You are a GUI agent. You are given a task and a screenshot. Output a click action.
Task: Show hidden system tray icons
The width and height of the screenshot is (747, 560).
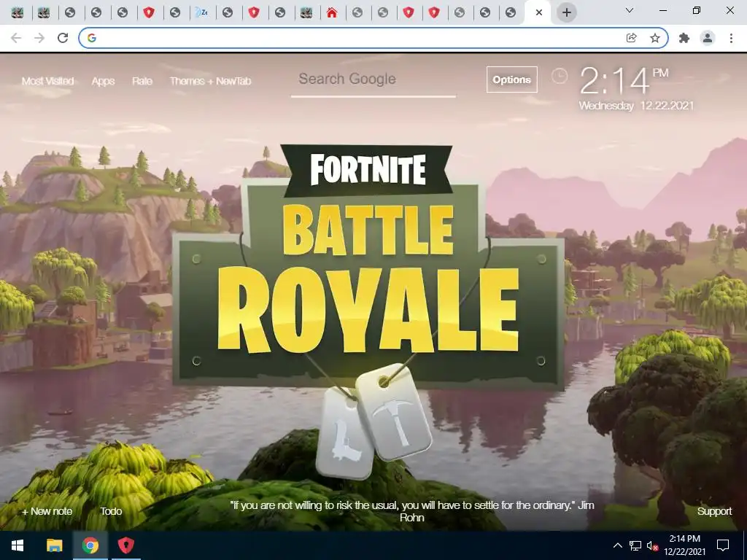tap(617, 545)
